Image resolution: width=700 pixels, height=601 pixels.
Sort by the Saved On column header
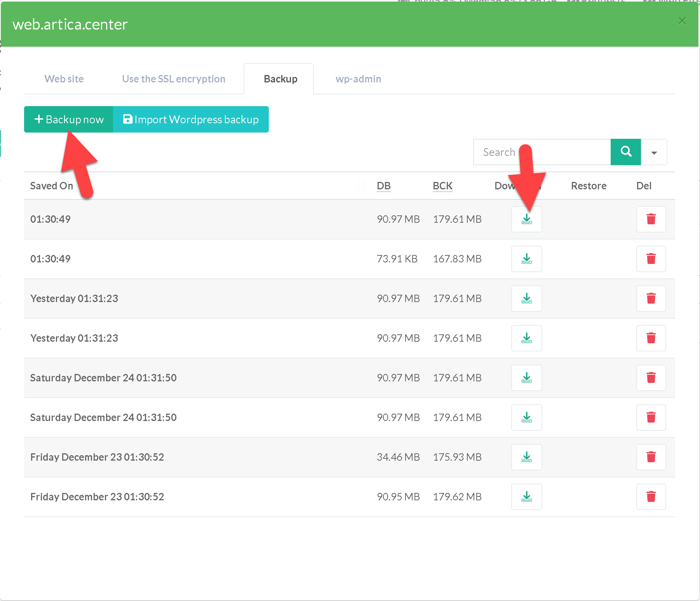click(52, 186)
